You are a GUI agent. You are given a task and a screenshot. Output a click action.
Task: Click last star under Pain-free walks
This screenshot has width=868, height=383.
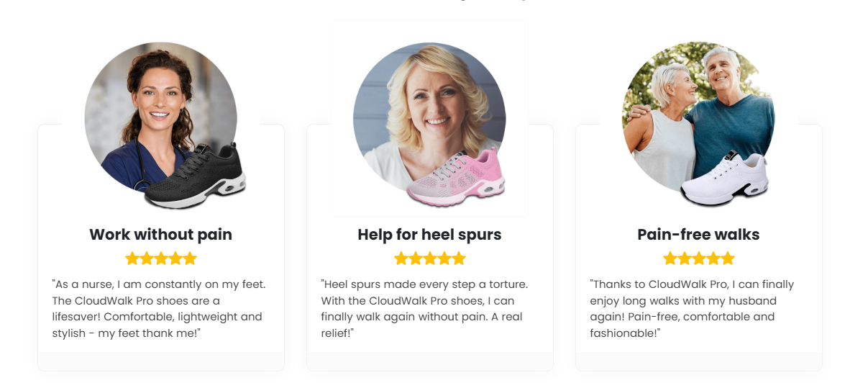727,258
